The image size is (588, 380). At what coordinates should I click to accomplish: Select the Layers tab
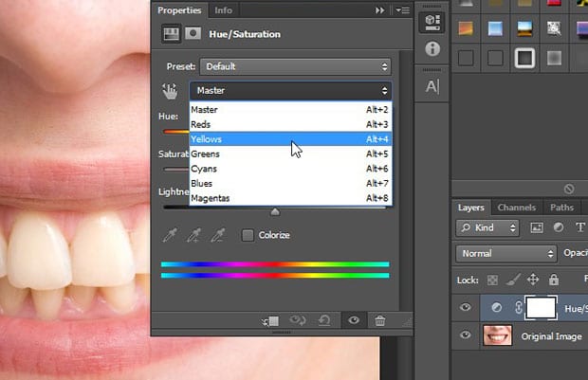coord(471,208)
